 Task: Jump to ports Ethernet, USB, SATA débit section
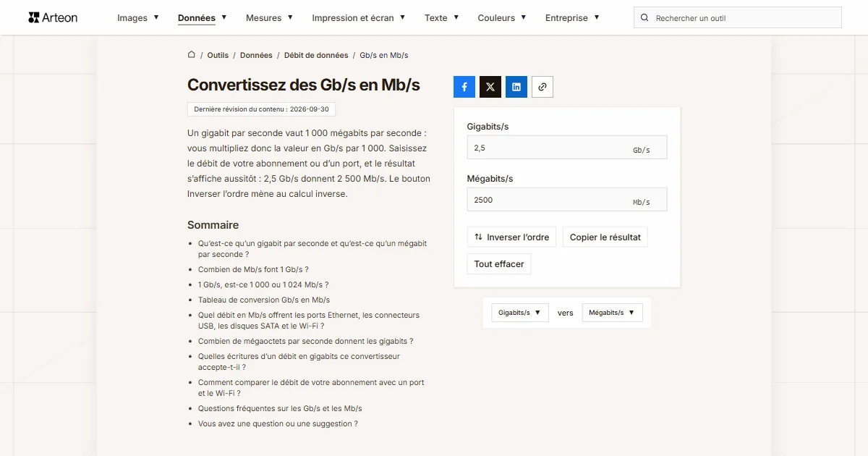[309, 321]
